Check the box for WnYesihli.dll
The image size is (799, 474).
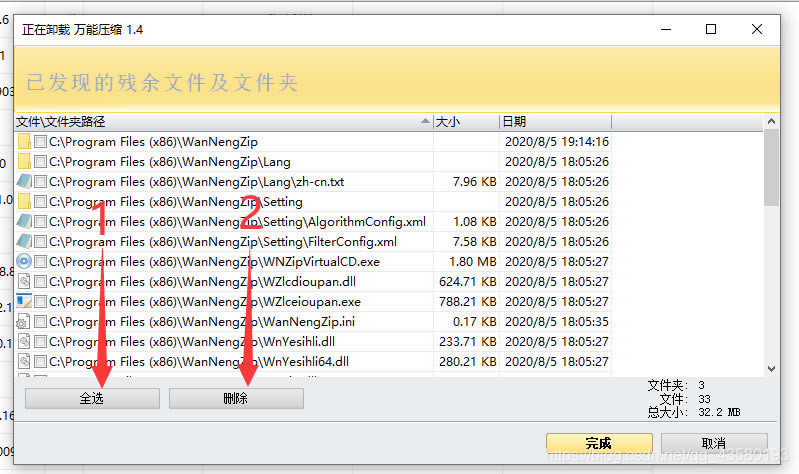click(x=40, y=341)
